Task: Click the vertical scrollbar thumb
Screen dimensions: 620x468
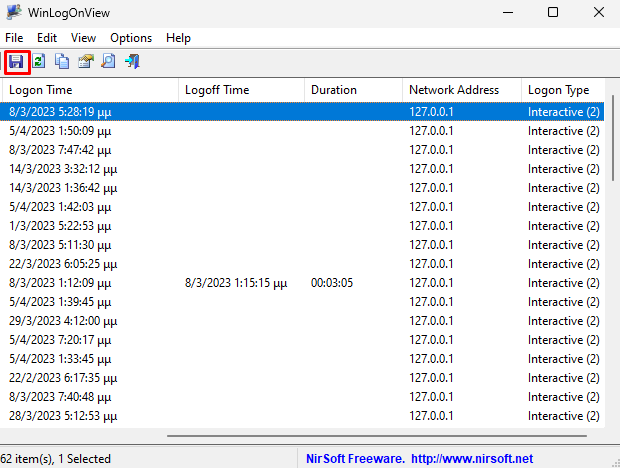Action: [613, 138]
